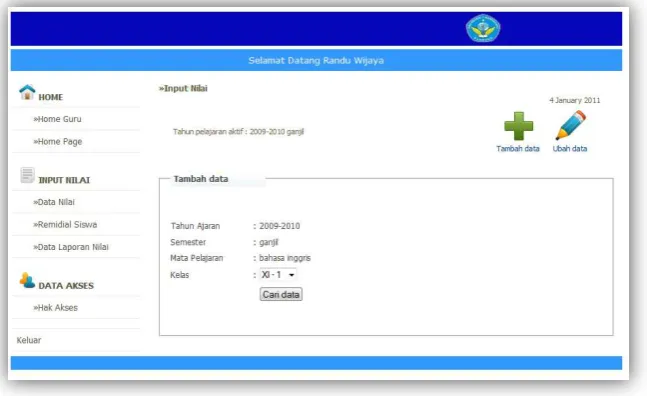Open the Kelas dropdown showing XI-1

[x=278, y=274]
